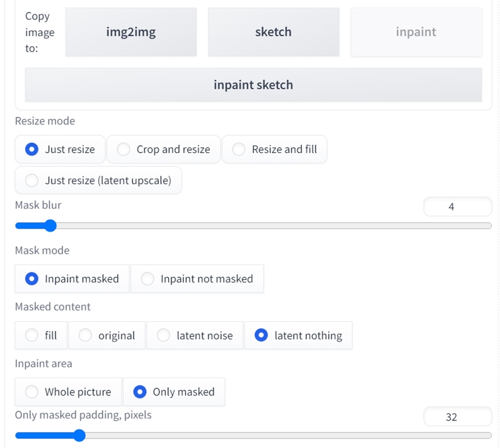Set masked content to fill
This screenshot has width=500, height=448.
pyautogui.click(x=41, y=336)
